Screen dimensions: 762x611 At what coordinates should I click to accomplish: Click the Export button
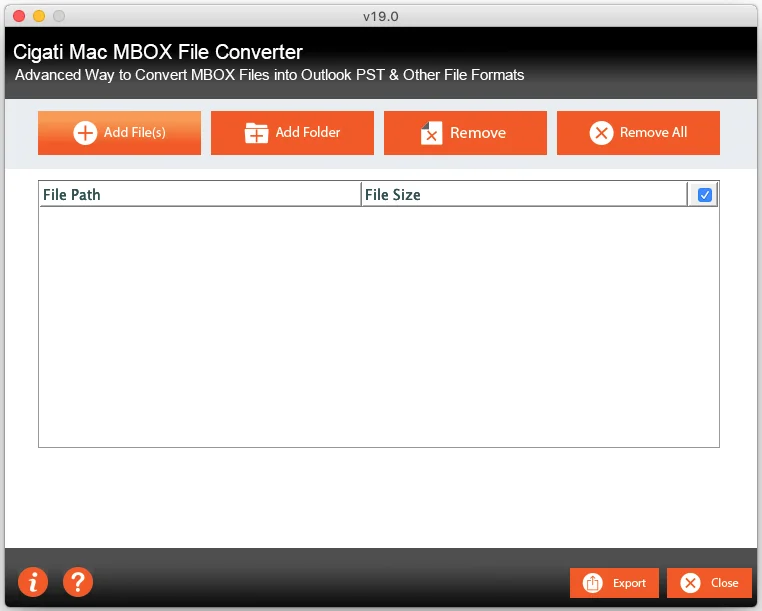(x=614, y=582)
